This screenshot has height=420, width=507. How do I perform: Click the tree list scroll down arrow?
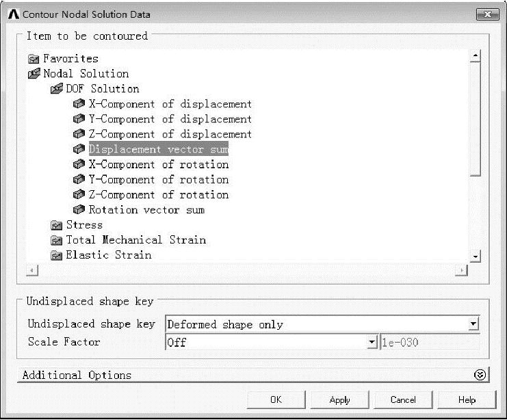tap(475, 257)
